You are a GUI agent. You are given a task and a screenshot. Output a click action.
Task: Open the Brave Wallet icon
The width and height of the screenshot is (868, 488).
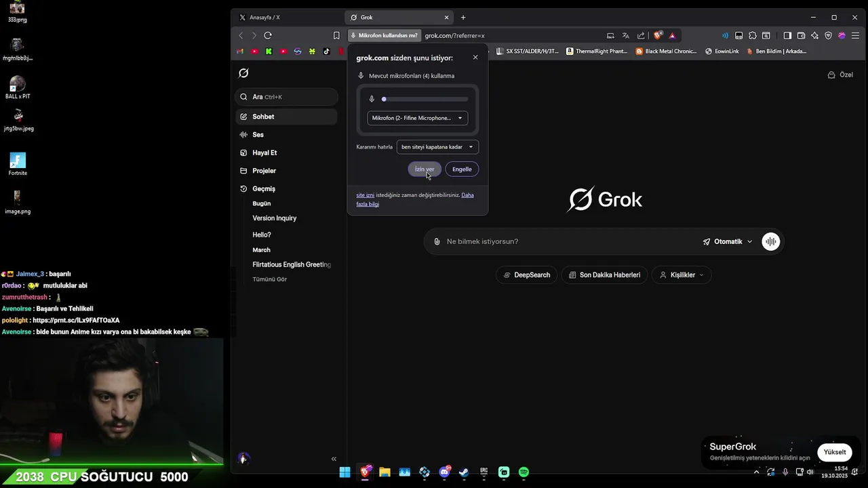click(801, 35)
